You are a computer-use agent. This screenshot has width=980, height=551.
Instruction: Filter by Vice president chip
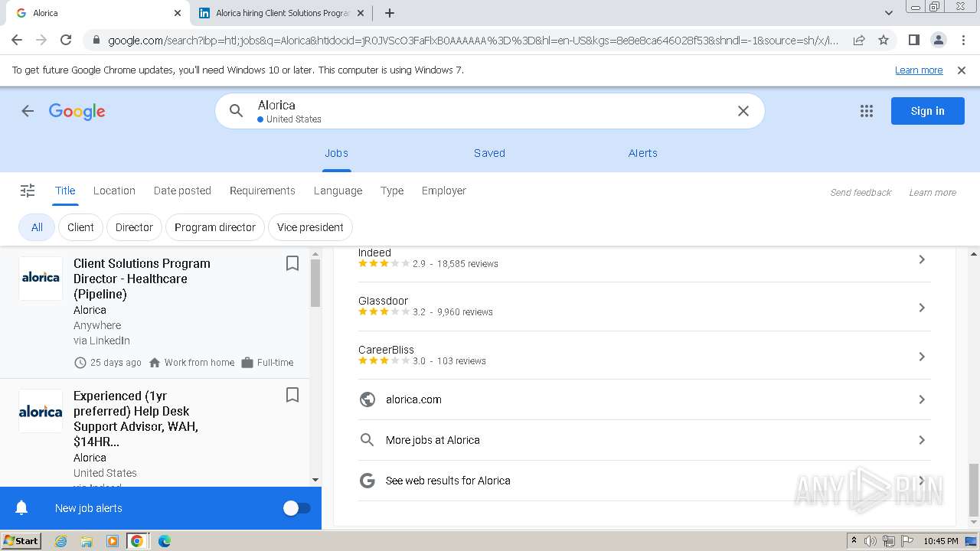coord(310,227)
